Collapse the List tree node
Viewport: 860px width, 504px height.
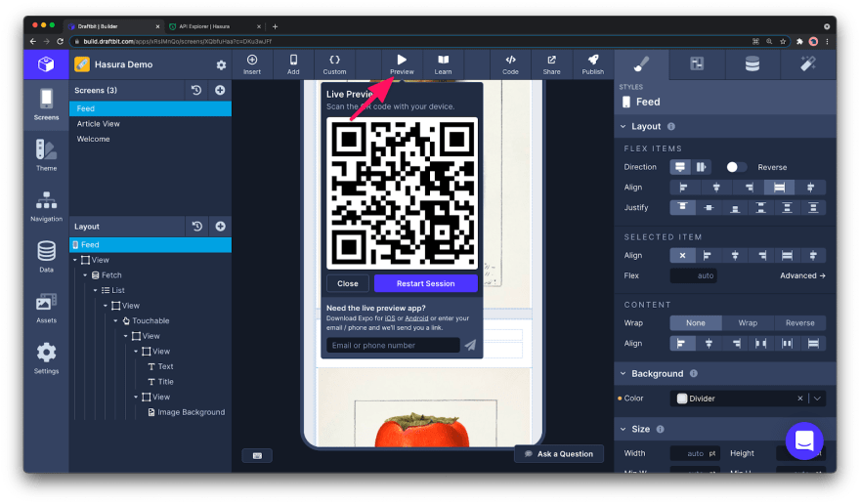(95, 290)
